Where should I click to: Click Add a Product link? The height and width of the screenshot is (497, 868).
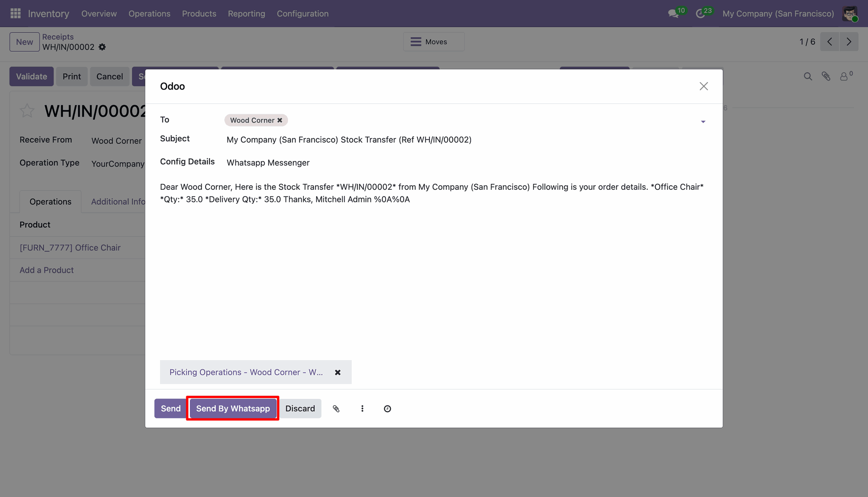(47, 270)
